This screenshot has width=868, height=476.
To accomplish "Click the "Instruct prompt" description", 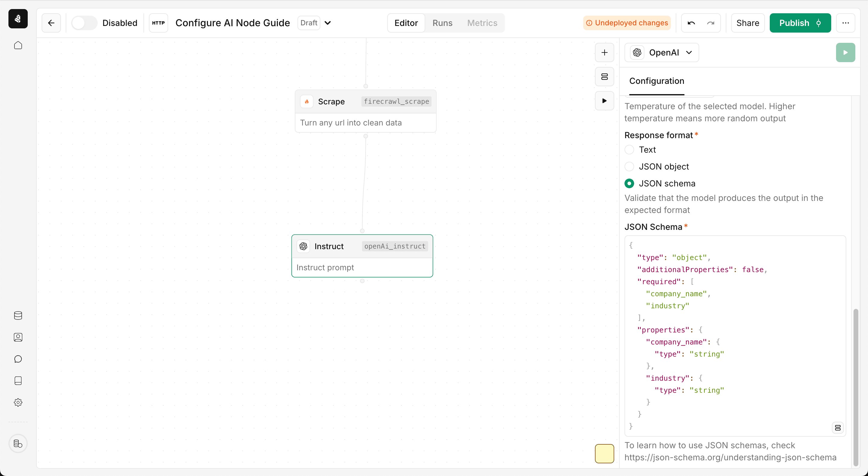I will [x=325, y=268].
